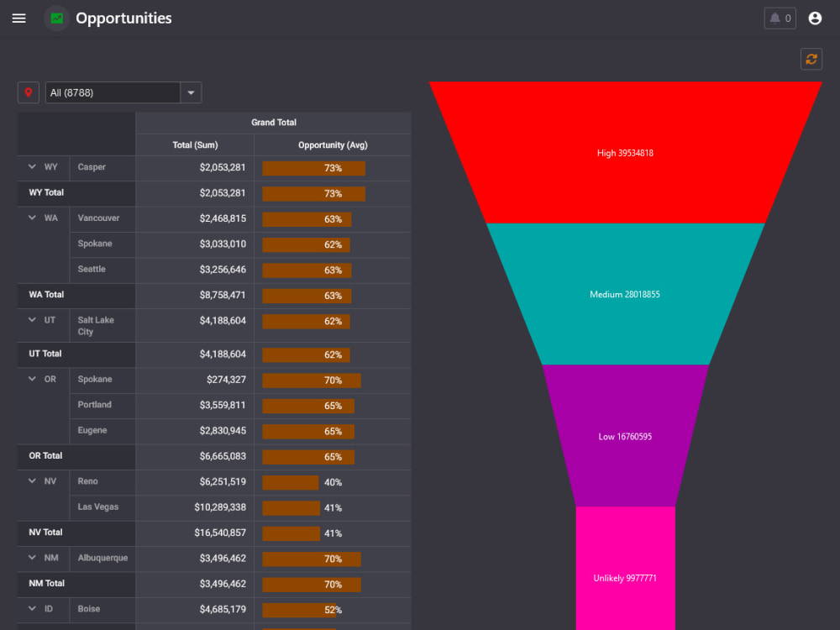The width and height of the screenshot is (840, 630).
Task: Click the $16,540,857 NV Total value
Action: 220,533
